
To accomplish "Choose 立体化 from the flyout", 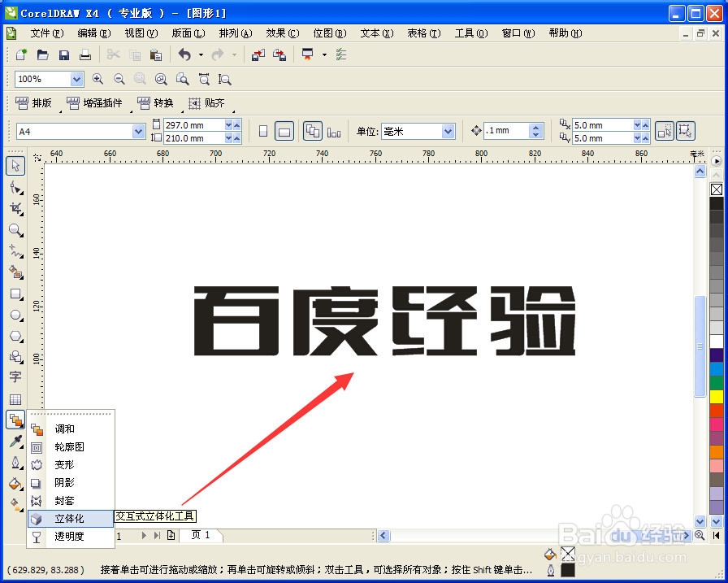I will 71,519.
